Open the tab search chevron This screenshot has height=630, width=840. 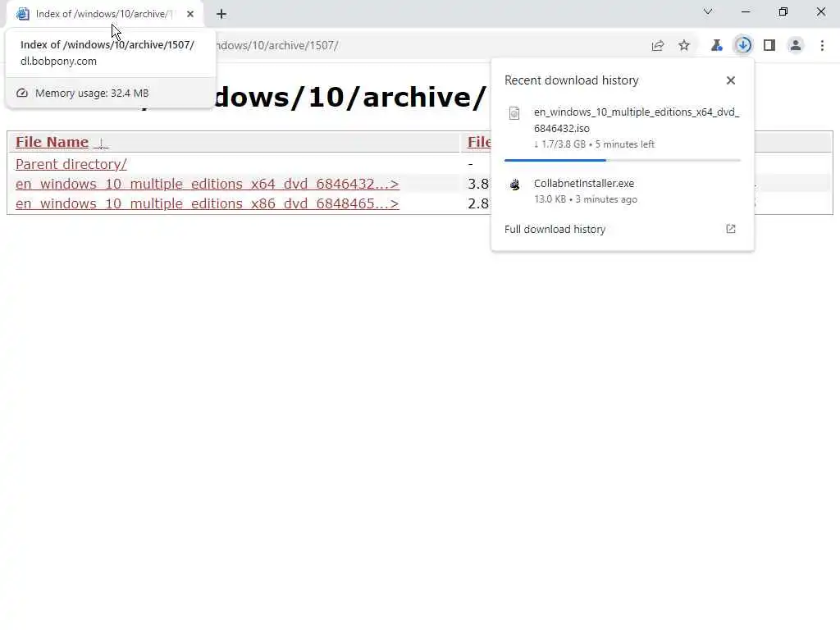tap(708, 11)
